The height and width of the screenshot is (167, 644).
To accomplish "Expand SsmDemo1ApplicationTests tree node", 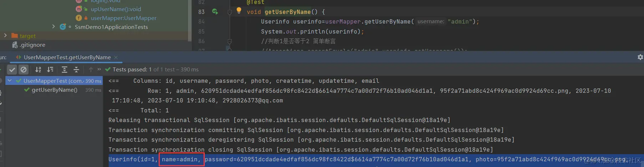I will click(53, 26).
